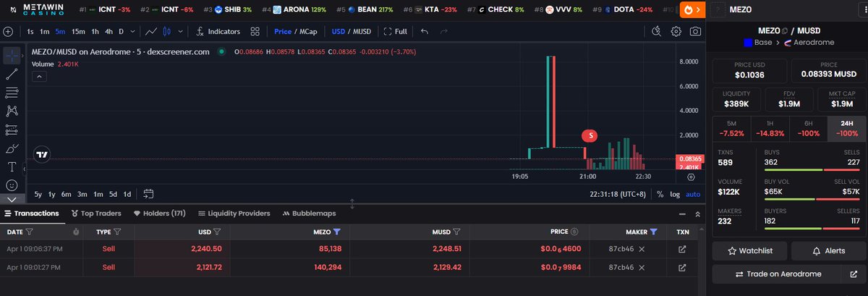Expand more drawing tools at toolbar bottom
868x296 pixels.
coord(12,198)
